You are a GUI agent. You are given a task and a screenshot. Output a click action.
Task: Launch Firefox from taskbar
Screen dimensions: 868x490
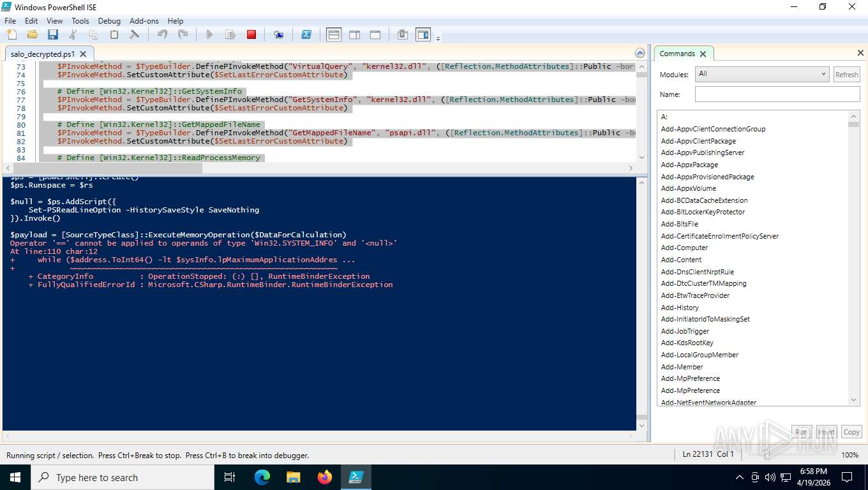[325, 477]
